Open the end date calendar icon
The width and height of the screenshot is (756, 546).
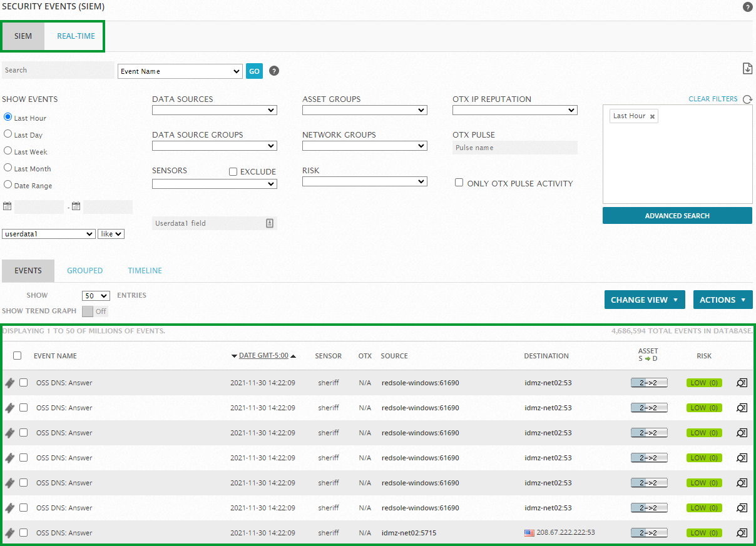[76, 206]
